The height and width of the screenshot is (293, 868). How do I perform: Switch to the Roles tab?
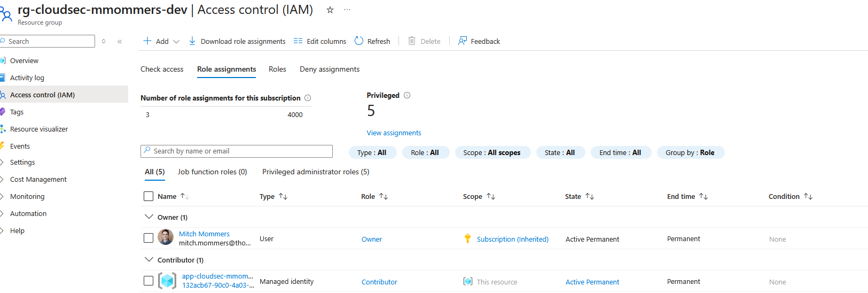(x=277, y=69)
